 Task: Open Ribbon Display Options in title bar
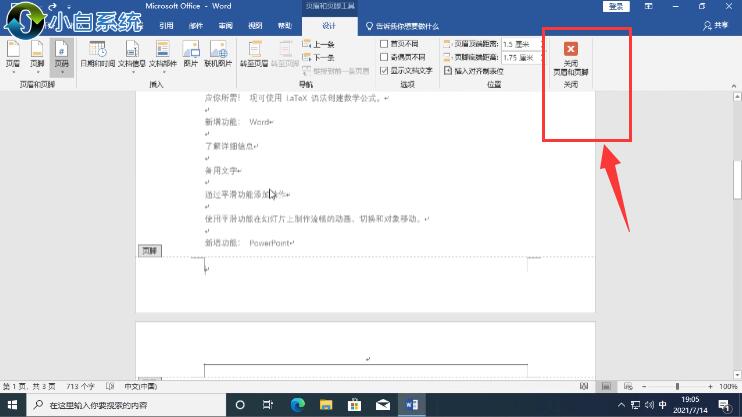(648, 6)
